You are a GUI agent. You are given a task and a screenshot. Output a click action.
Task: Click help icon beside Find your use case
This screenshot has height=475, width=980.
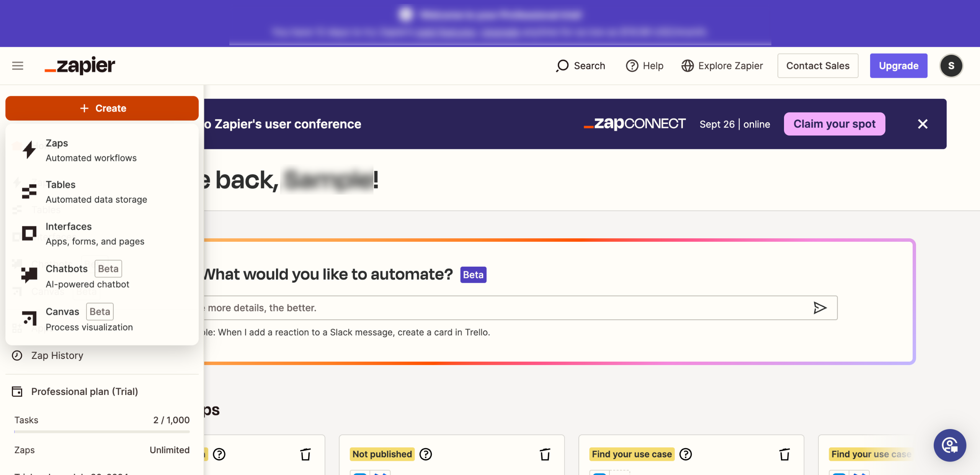coord(685,454)
